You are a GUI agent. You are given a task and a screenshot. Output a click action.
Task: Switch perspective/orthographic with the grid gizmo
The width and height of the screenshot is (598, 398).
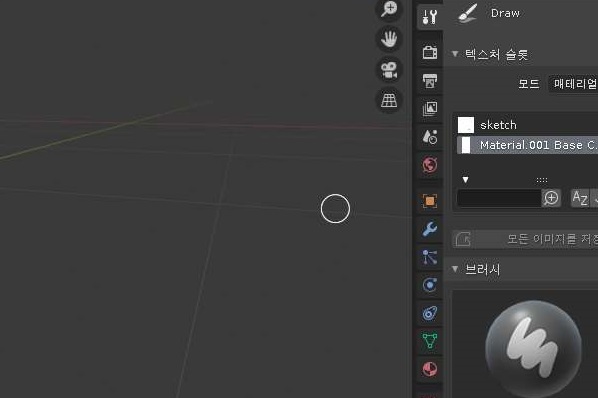pyautogui.click(x=389, y=101)
